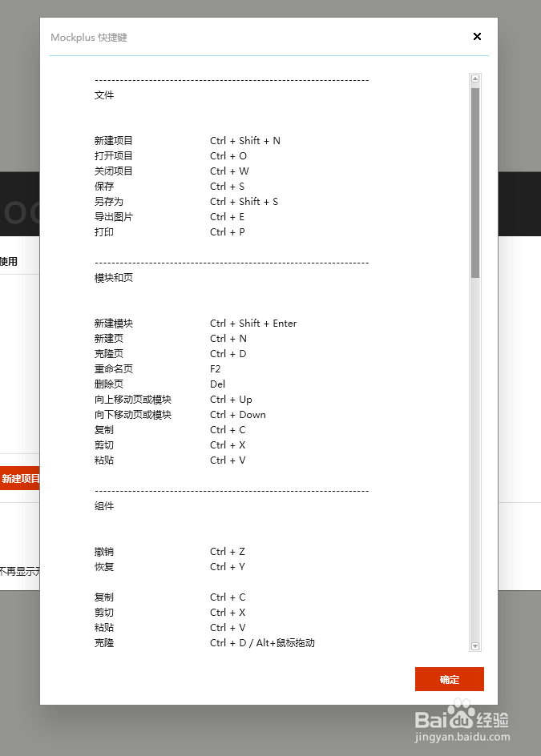Click the 新建项目 shortcut row label
Screen dimensions: 541x756
(114, 141)
